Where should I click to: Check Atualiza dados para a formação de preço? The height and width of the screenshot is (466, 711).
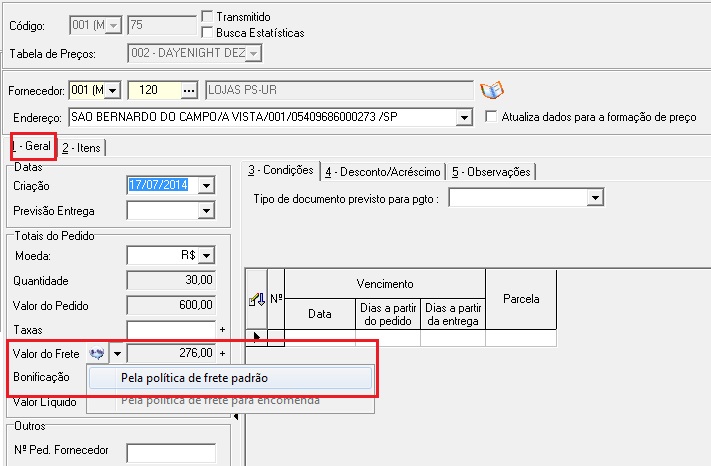[491, 116]
